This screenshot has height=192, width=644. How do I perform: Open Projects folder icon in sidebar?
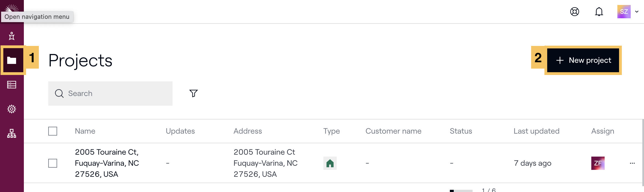click(x=12, y=60)
